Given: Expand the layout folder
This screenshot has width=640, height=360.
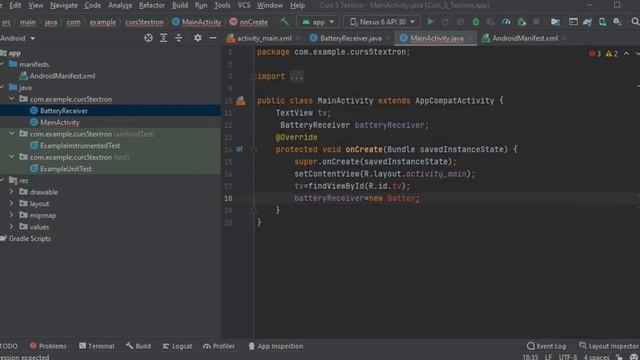Looking at the screenshot, I should point(11,203).
